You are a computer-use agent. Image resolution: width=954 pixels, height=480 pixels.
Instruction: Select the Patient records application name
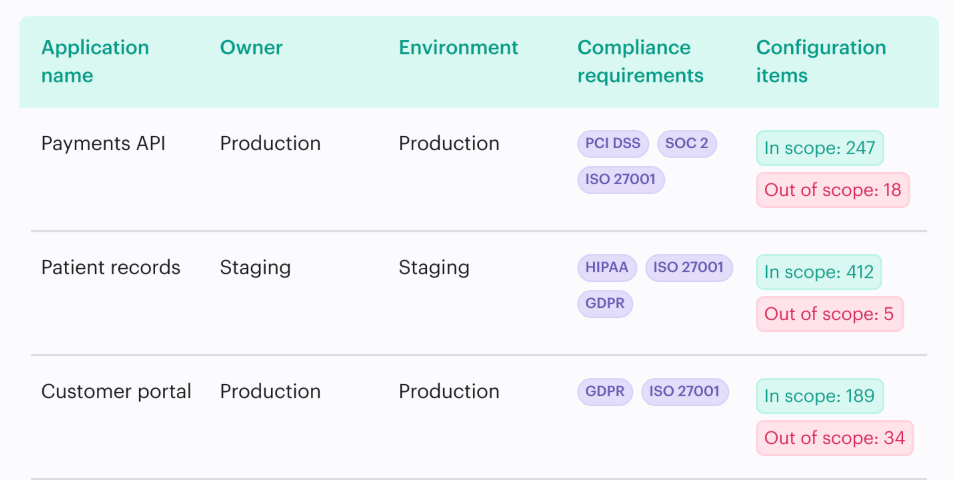[x=111, y=268]
